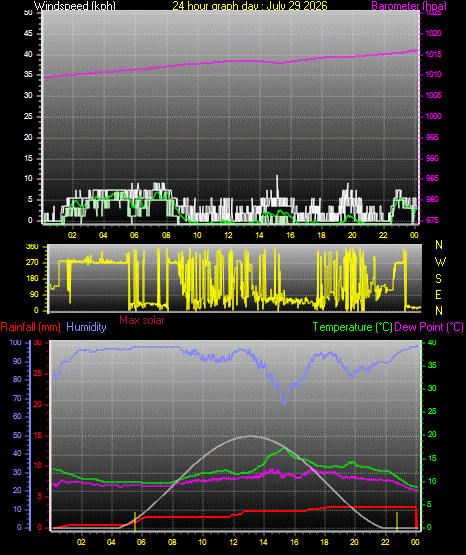466x555 pixels.
Task: Click hour 18 on windspeed graph time axis
Action: tap(321, 235)
